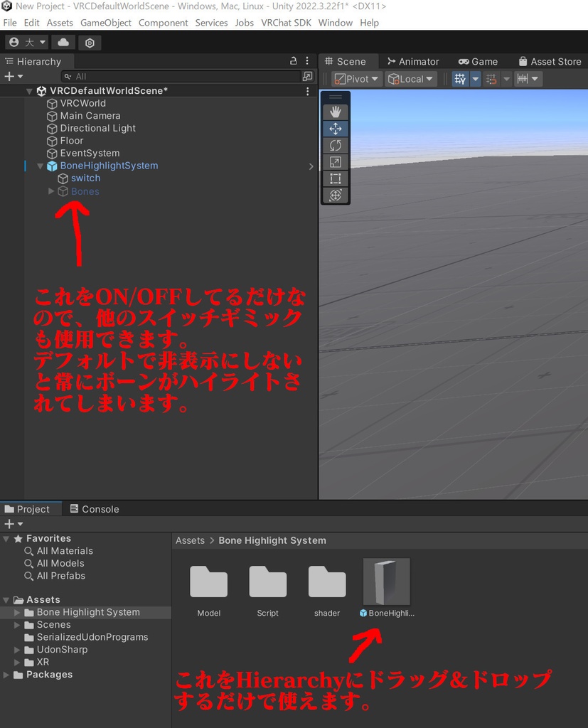Image resolution: width=588 pixels, height=728 pixels.
Task: Open the VRChat SDK menu
Action: 287,23
